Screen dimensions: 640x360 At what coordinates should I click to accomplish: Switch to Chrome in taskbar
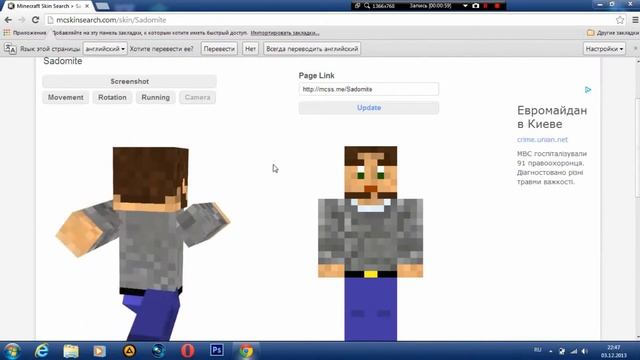coord(246,351)
